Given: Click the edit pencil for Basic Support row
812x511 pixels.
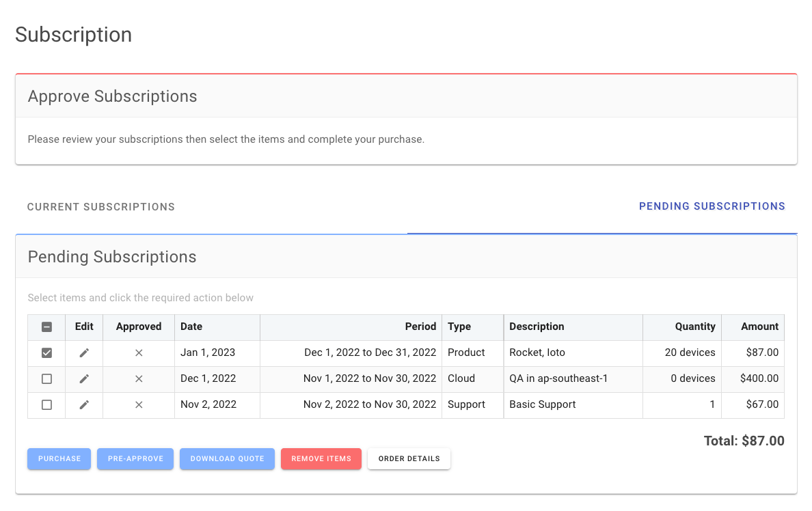Looking at the screenshot, I should (x=84, y=404).
